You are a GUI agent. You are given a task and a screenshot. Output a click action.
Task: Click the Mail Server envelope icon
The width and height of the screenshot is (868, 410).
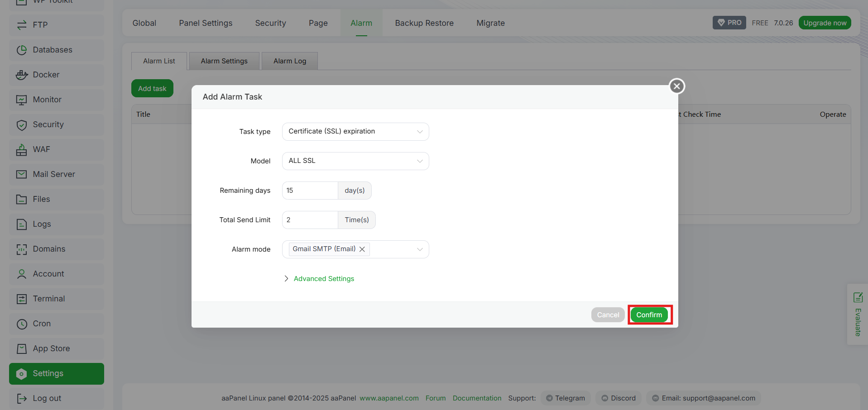click(x=22, y=174)
